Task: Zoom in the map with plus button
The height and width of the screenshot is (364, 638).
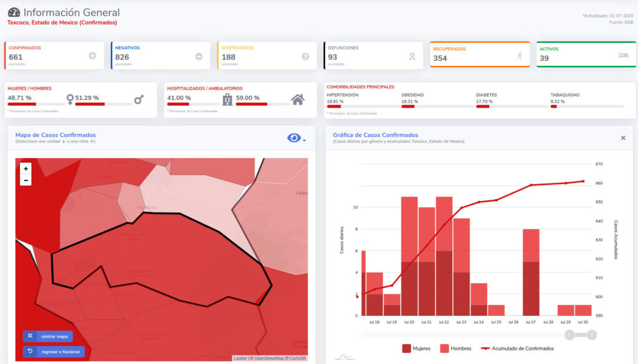Action: pyautogui.click(x=26, y=169)
